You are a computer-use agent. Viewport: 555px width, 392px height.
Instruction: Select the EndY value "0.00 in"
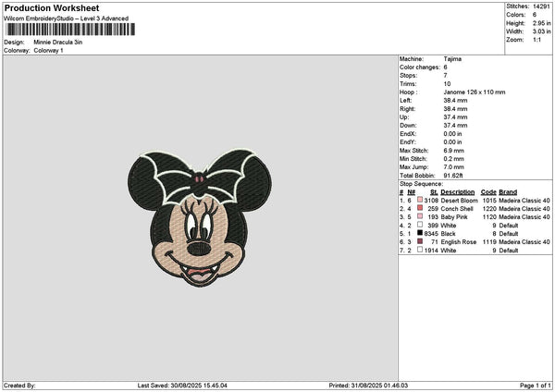pyautogui.click(x=452, y=141)
